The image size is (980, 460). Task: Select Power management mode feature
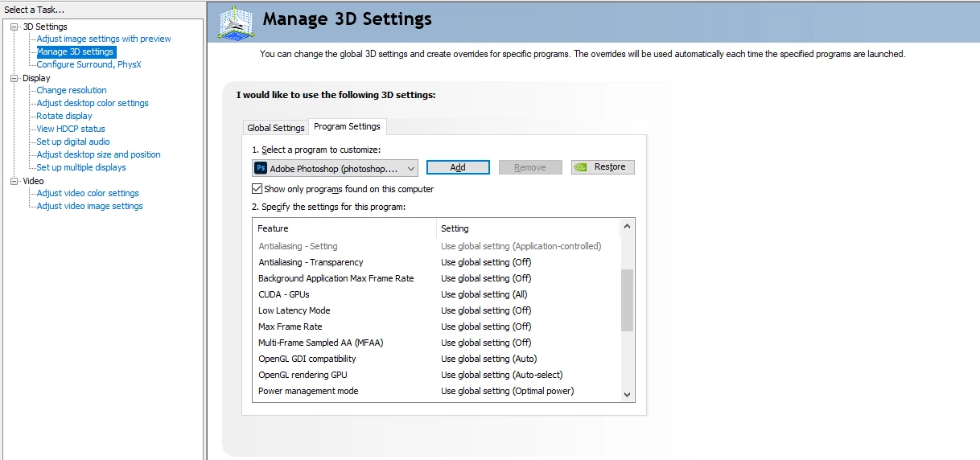[308, 391]
